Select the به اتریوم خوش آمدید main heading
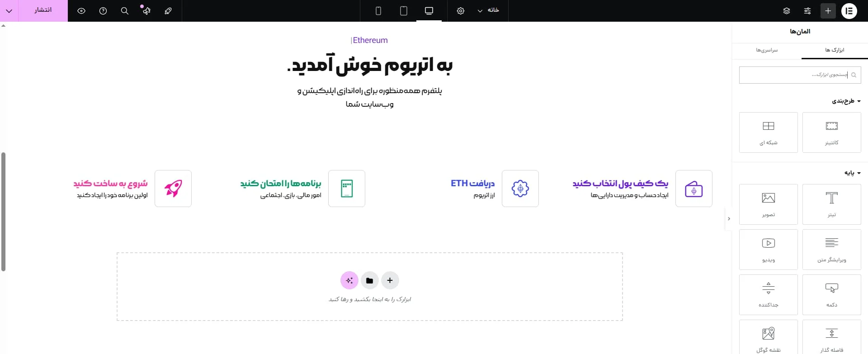The image size is (868, 354). tap(370, 65)
